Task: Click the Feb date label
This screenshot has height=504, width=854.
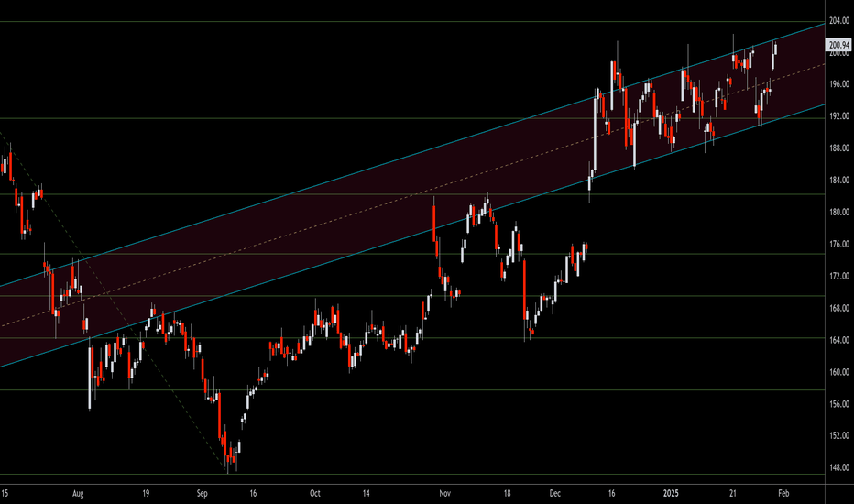Action: pos(783,494)
